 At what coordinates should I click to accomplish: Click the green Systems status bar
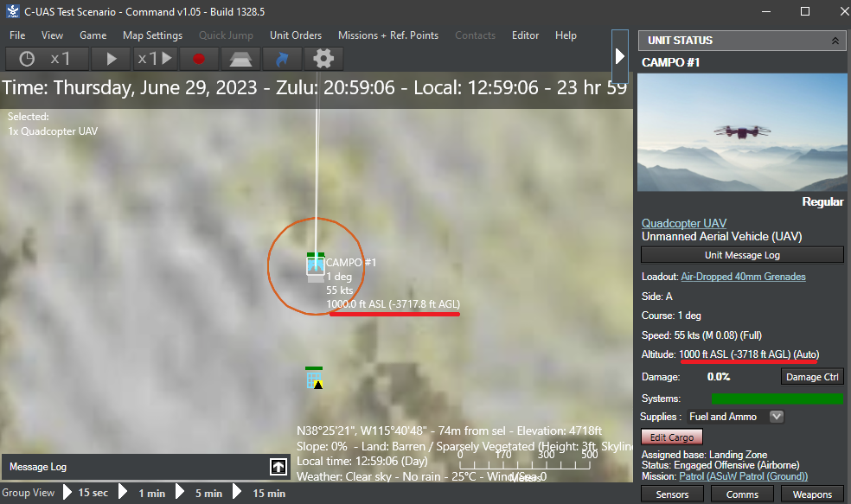[x=777, y=399]
